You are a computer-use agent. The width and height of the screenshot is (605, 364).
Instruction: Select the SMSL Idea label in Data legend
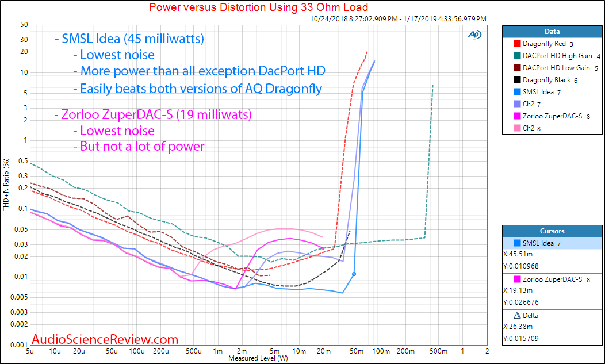[538, 92]
